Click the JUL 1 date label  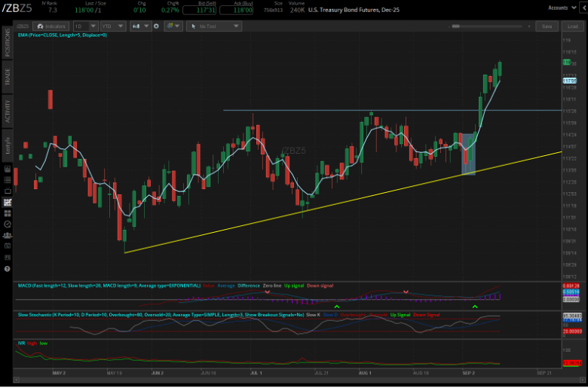pyautogui.click(x=256, y=373)
